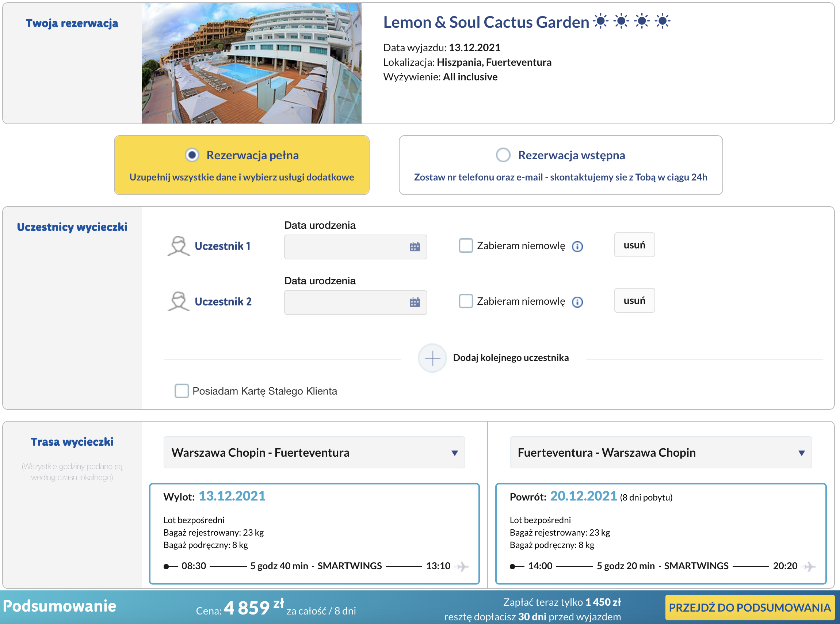This screenshot has height=624, width=840.
Task: Click the return flight airplane icon
Action: click(x=809, y=566)
